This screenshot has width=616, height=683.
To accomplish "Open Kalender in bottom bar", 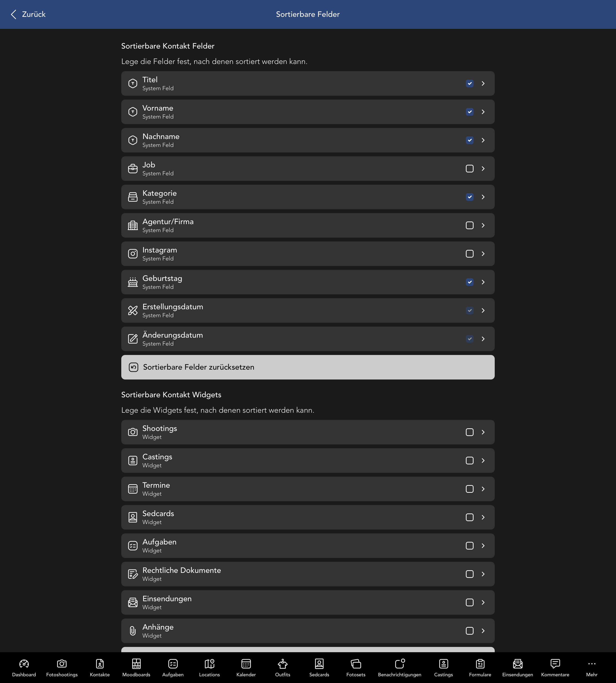I will click(246, 668).
